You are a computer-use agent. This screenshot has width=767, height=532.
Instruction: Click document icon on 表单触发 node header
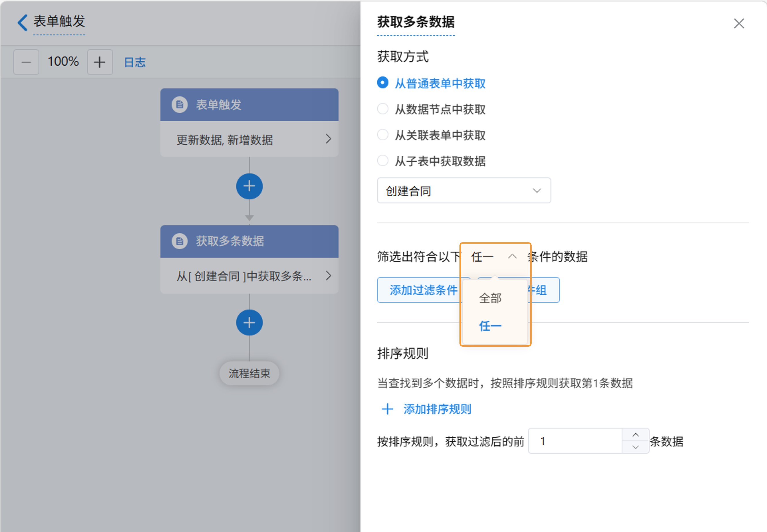pyautogui.click(x=180, y=105)
